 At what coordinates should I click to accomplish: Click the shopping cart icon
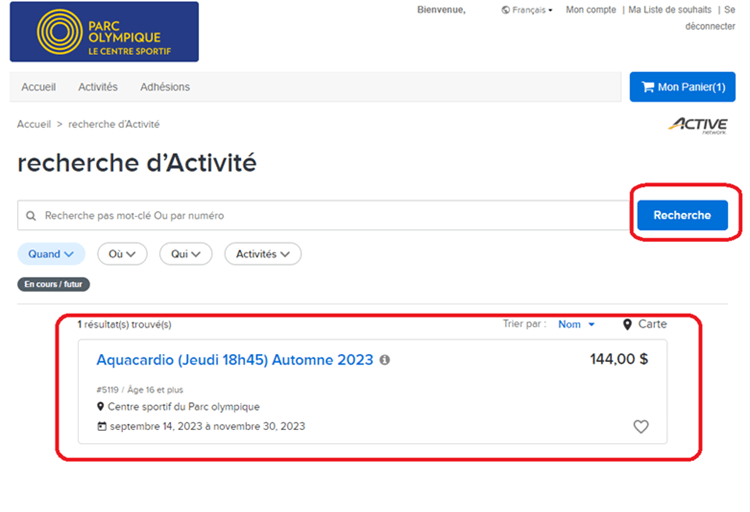[645, 87]
